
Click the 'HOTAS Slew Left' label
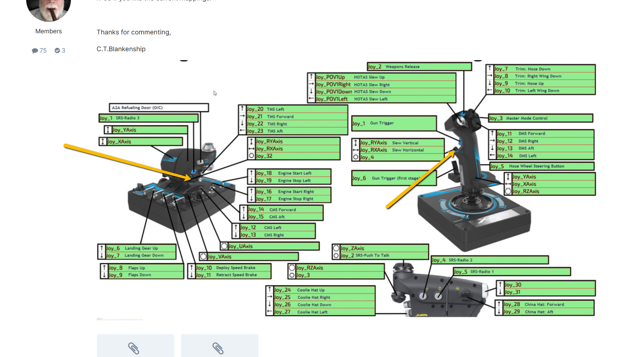(371, 99)
